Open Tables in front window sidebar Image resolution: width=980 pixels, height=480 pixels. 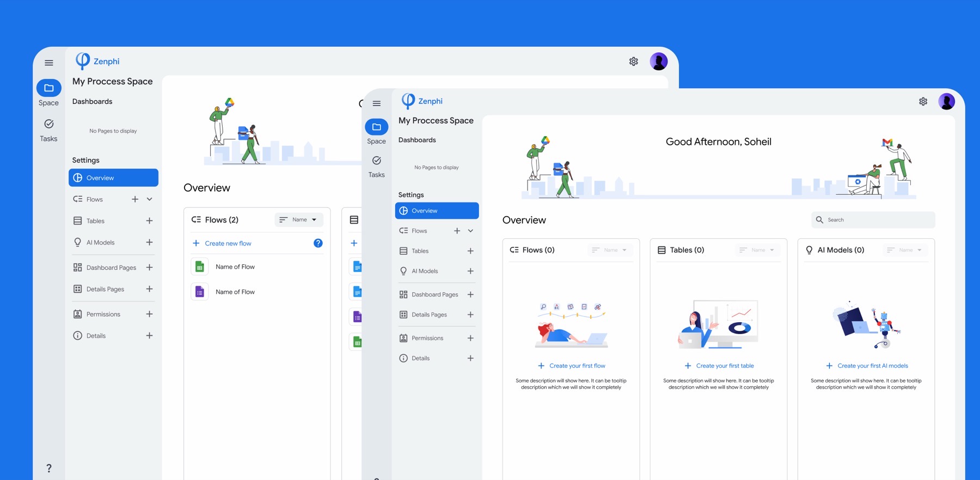[420, 251]
